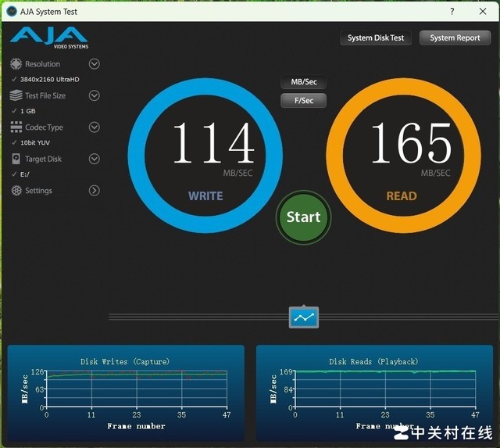Screen dimensions: 500x448
Task: Expand the Codec Type dropdown arrow
Action: coord(94,127)
